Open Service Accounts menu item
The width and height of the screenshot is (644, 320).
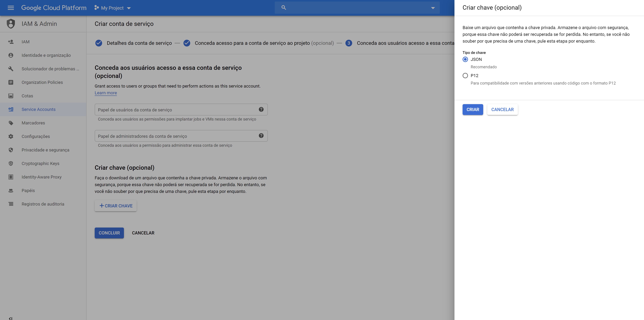point(43,109)
